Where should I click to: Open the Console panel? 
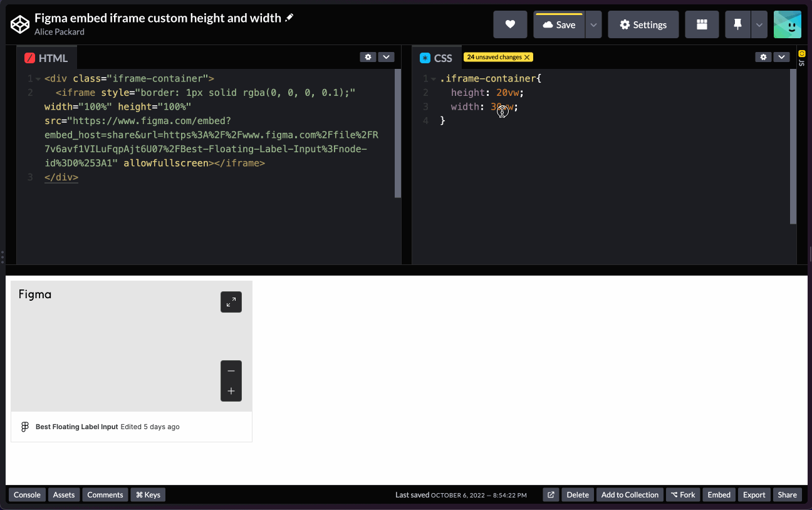click(27, 494)
